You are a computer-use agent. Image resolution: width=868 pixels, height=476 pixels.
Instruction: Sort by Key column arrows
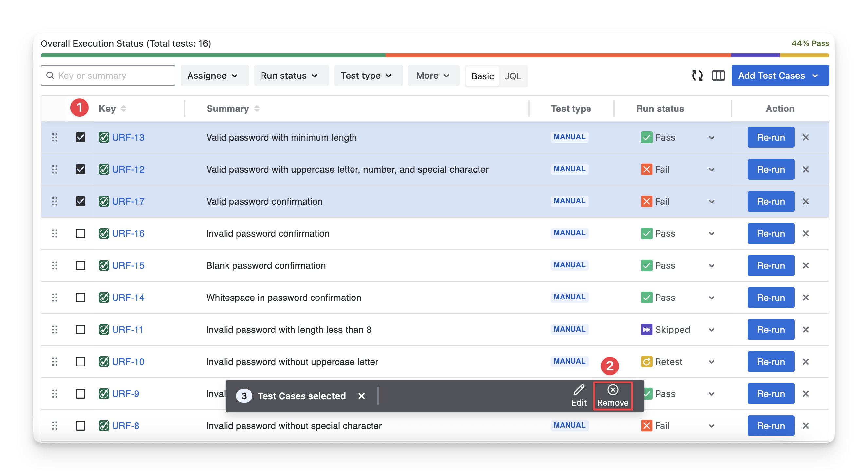point(124,109)
